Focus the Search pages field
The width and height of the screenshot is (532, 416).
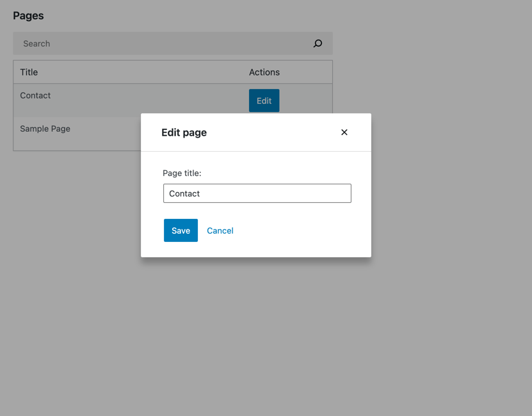tap(173, 44)
